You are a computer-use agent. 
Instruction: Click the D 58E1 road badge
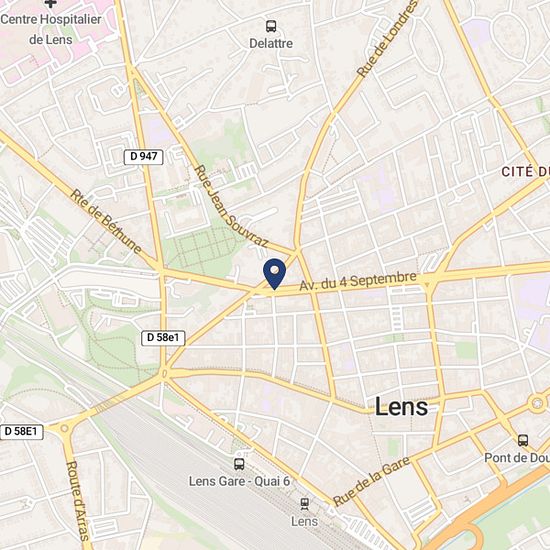point(21,432)
